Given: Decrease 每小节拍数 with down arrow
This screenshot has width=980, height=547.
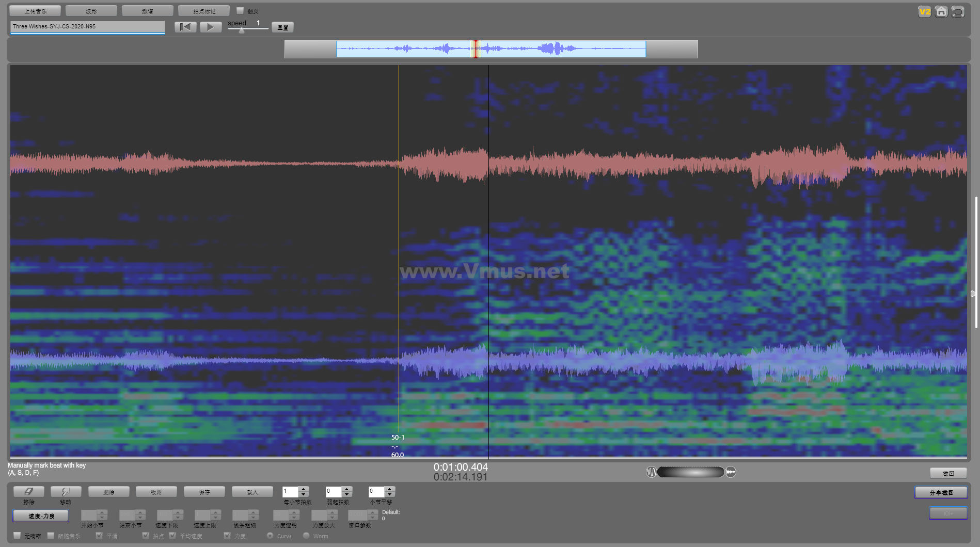Looking at the screenshot, I should tap(304, 494).
